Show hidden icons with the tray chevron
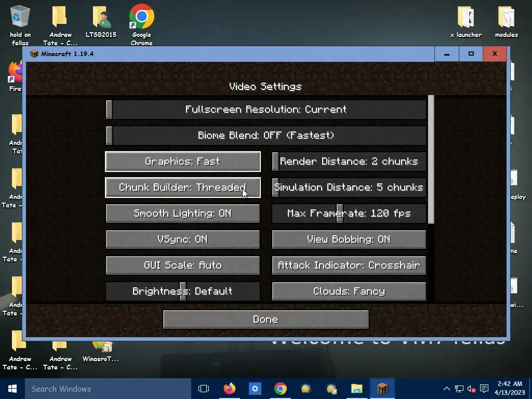Screen dimensions: 532x399 pyautogui.click(x=447, y=389)
